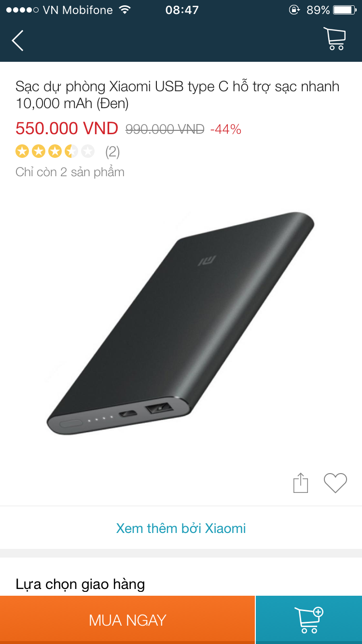Screen dimensions: 362x644
Task: Tap the rotation lock icon in status bar
Action: [x=294, y=10]
